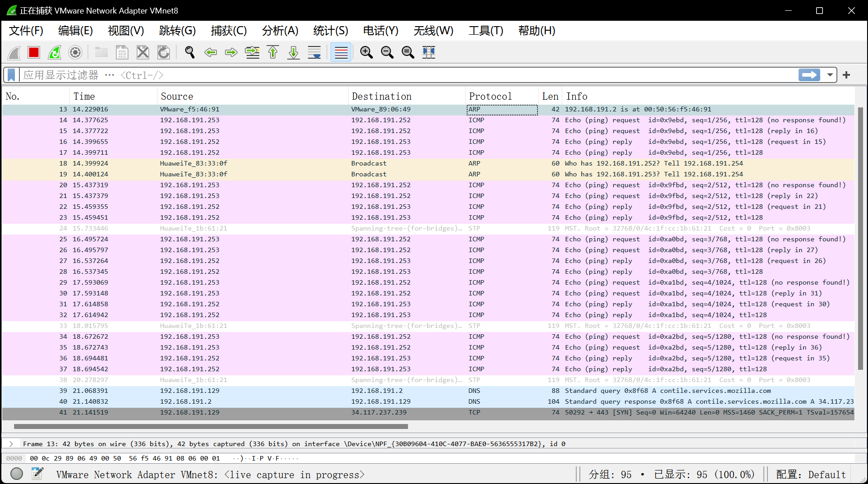Open the display filter bookmark icon
868x484 pixels.
coord(11,75)
